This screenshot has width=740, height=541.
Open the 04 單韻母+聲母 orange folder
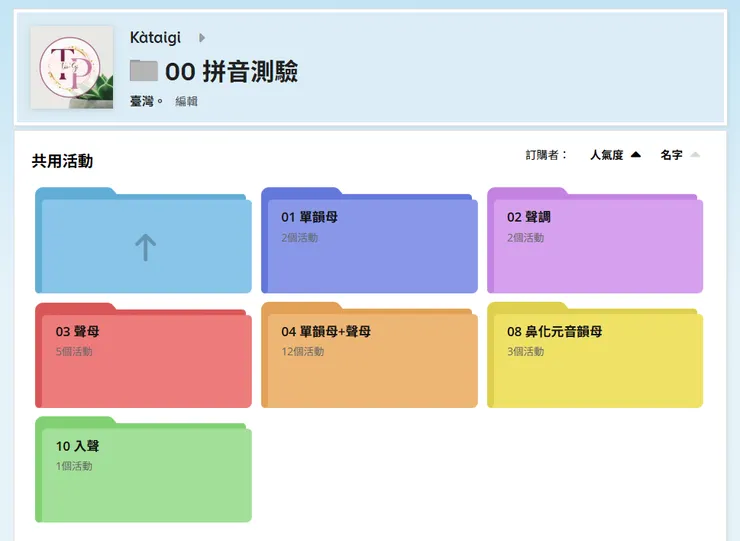369,361
